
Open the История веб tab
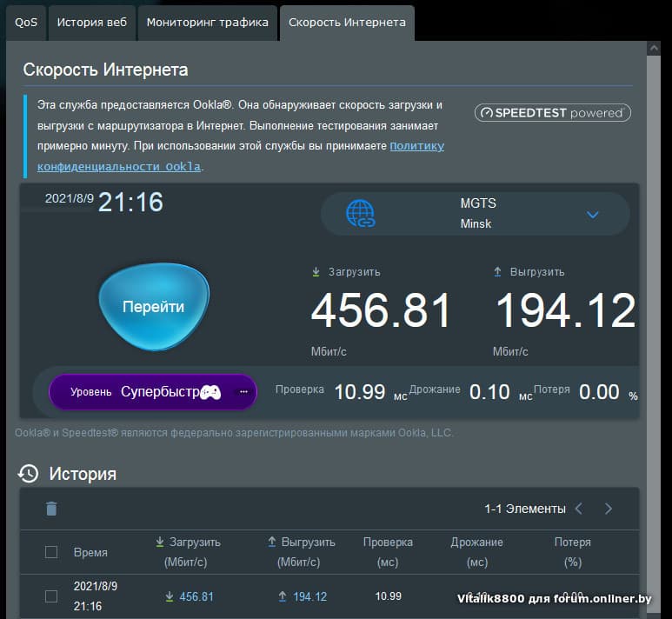[x=91, y=23]
